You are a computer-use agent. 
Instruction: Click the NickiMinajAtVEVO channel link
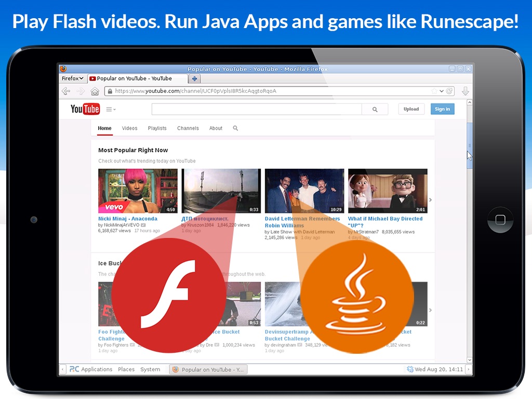(122, 225)
